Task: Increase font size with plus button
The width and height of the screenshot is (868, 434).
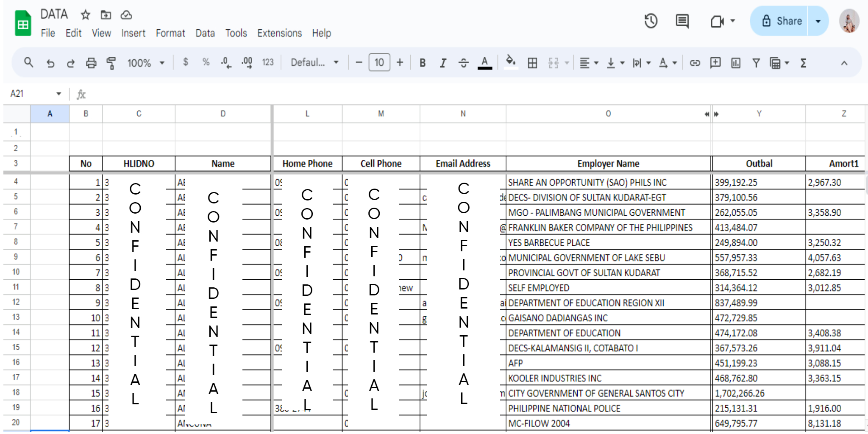Action: point(400,63)
